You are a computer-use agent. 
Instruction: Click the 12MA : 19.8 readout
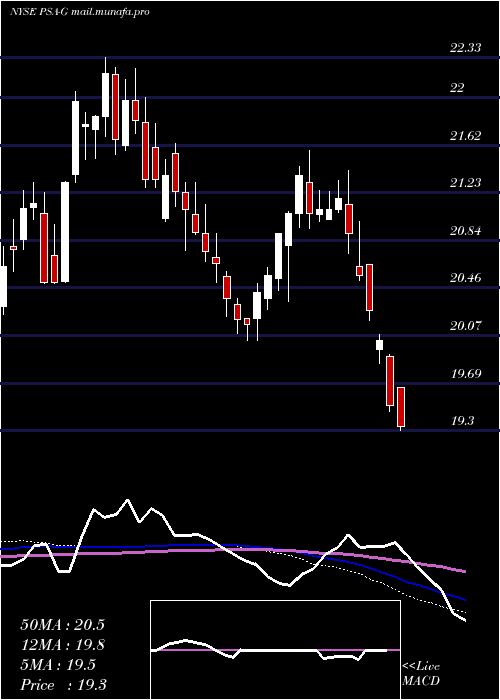(62, 645)
